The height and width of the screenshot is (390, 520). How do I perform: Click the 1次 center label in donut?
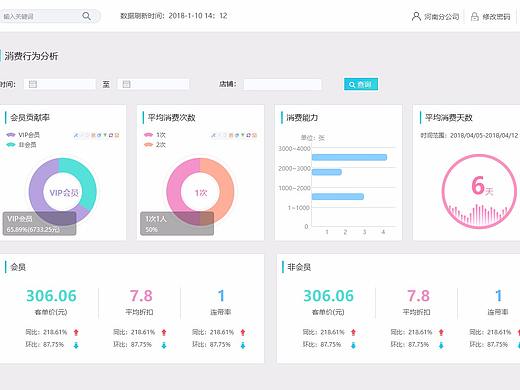(201, 193)
